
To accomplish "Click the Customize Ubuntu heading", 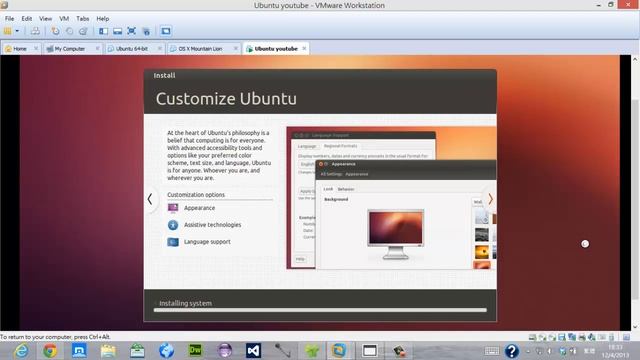I will (226, 99).
